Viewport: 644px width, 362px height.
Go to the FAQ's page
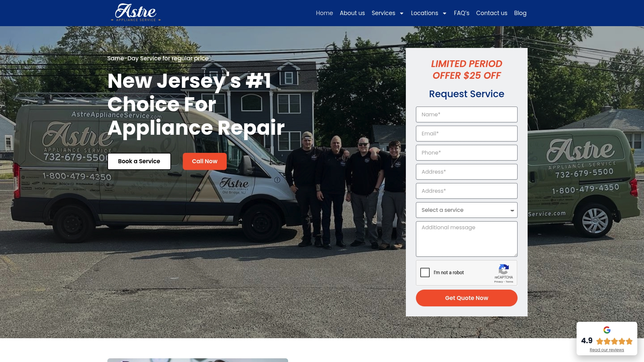pyautogui.click(x=462, y=13)
